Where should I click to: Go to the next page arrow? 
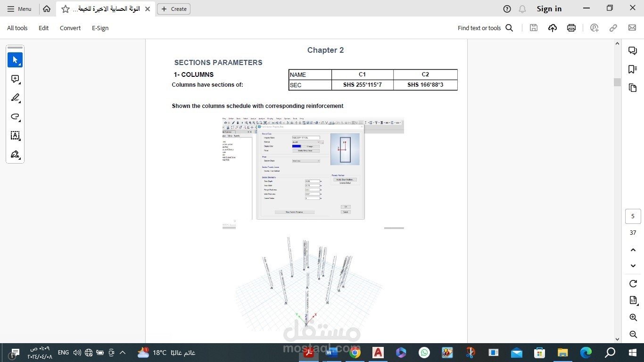633,266
